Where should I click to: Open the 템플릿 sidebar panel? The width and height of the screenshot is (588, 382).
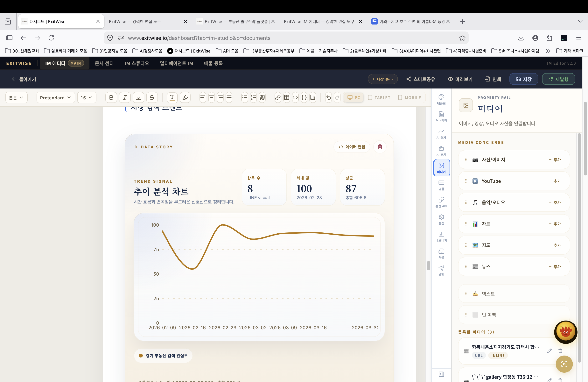click(441, 100)
